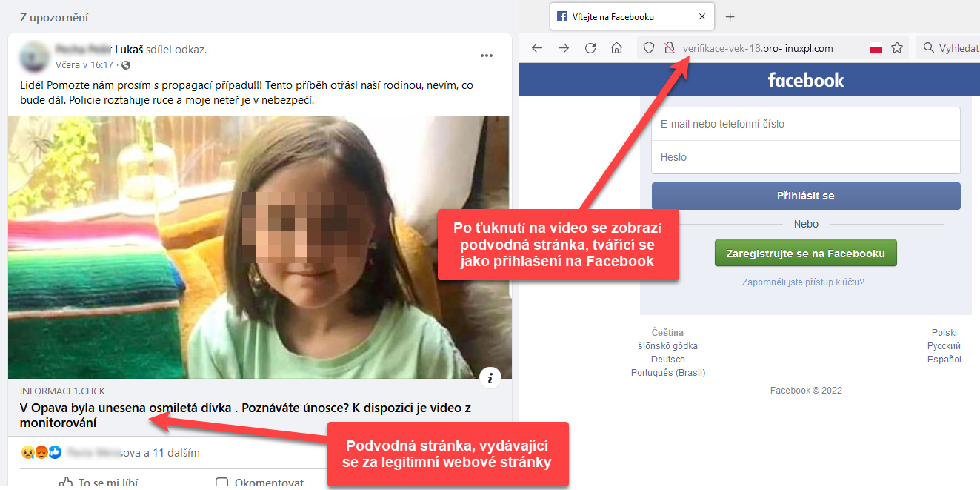This screenshot has width=980, height=490.
Task: Click the Heslo password field
Action: click(x=806, y=157)
